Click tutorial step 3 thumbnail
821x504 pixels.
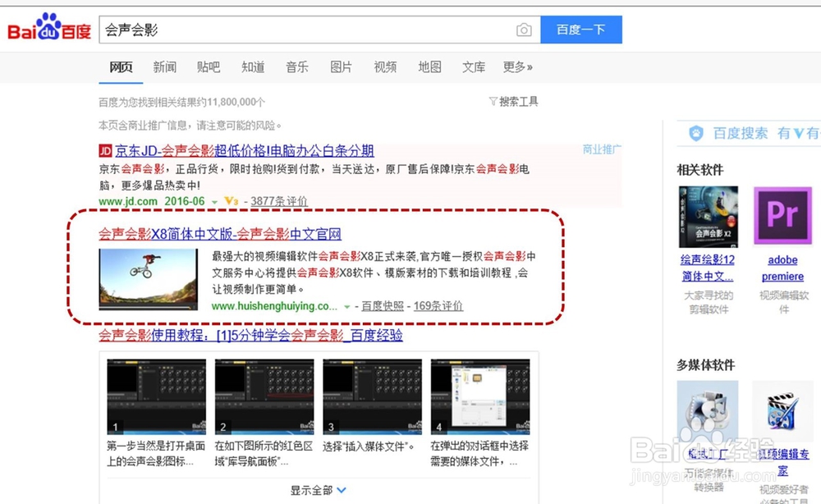pos(372,396)
